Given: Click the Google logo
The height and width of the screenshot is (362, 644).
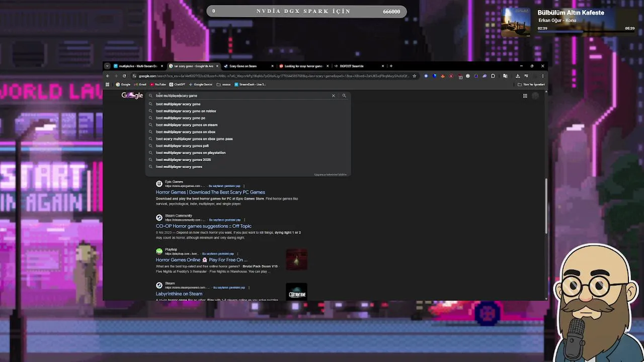Looking at the screenshot, I should (x=132, y=96).
